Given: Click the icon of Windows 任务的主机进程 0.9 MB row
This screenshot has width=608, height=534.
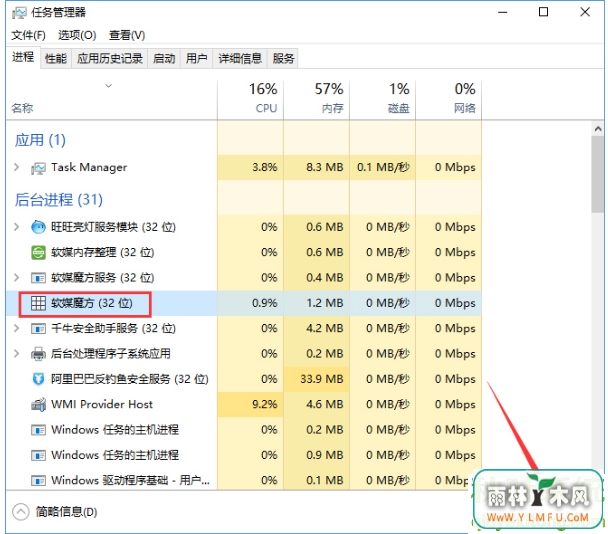Looking at the screenshot, I should [x=38, y=455].
